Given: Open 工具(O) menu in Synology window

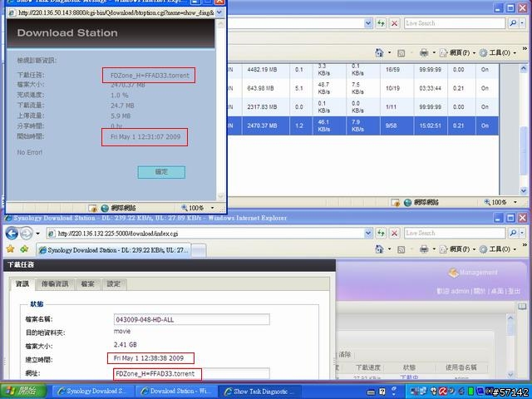Looking at the screenshot, I should coord(498,249).
